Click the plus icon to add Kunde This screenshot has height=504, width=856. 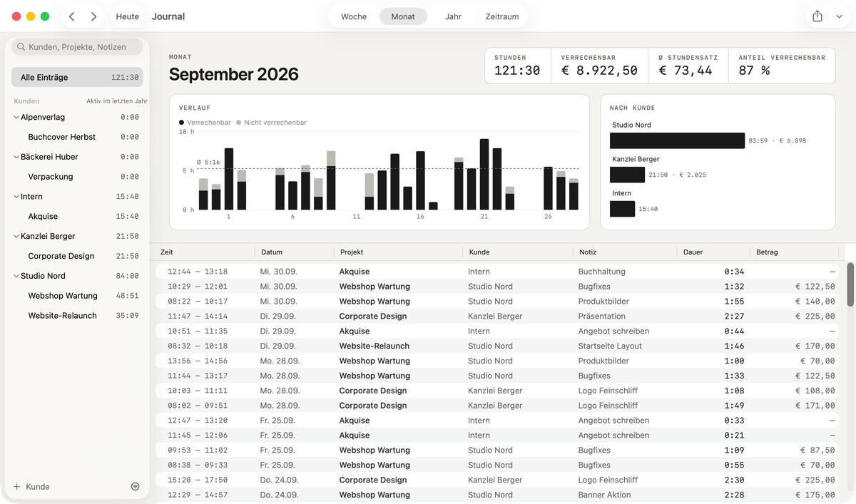[x=16, y=486]
